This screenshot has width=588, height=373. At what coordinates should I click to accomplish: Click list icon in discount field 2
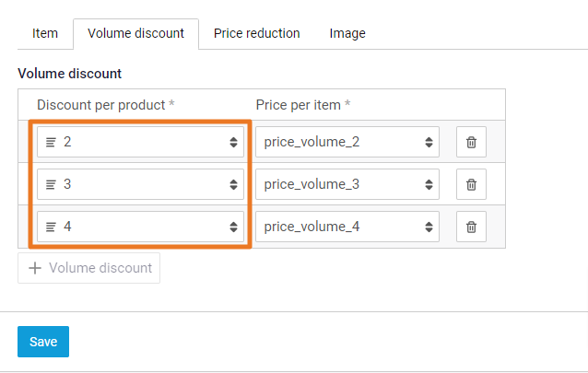tap(51, 142)
